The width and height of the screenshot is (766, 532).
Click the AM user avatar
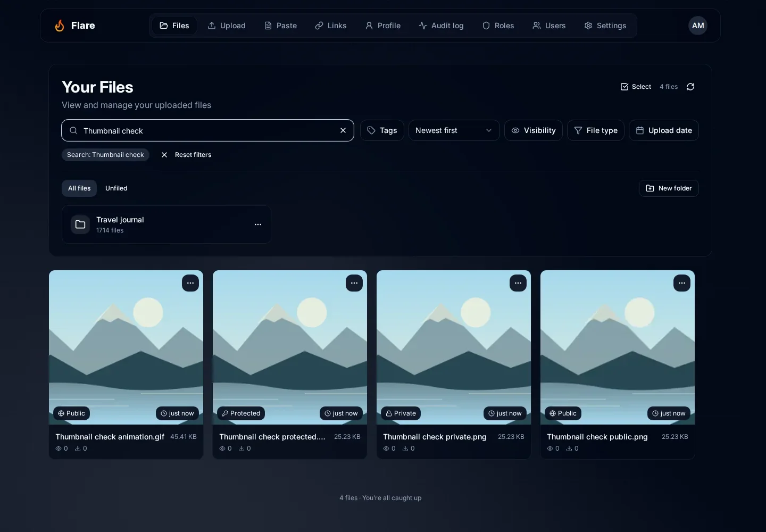click(698, 26)
